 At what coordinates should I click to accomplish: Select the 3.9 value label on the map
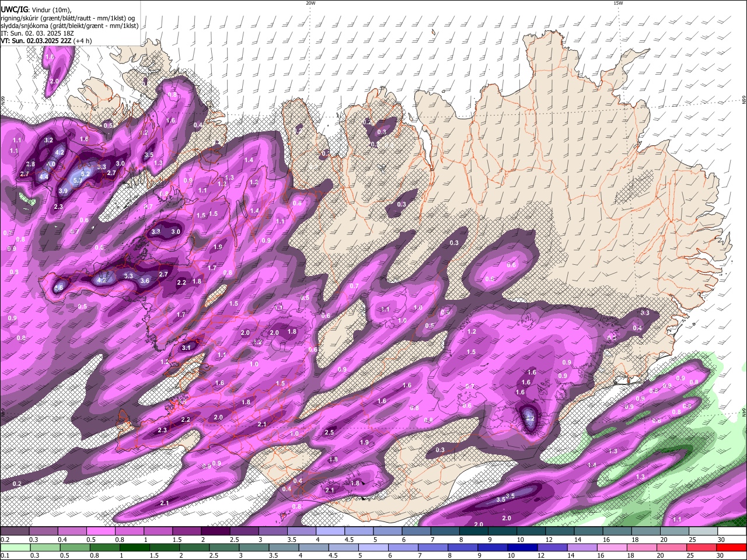pos(64,191)
